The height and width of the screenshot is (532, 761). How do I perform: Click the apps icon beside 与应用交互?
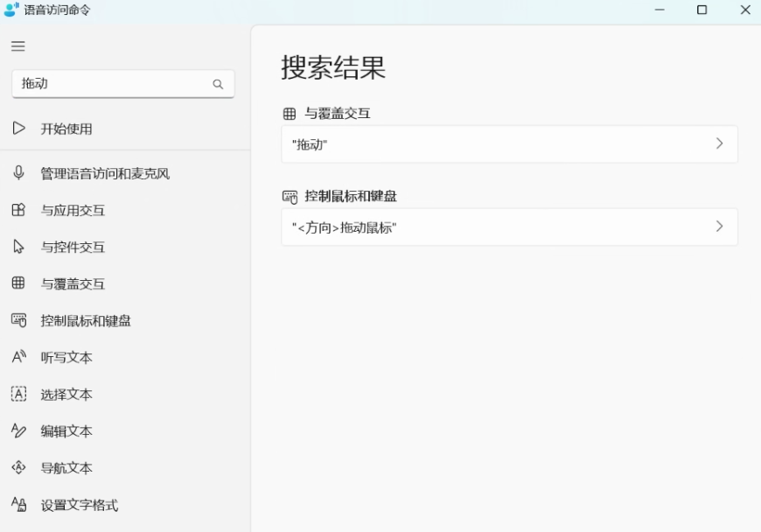pos(18,210)
